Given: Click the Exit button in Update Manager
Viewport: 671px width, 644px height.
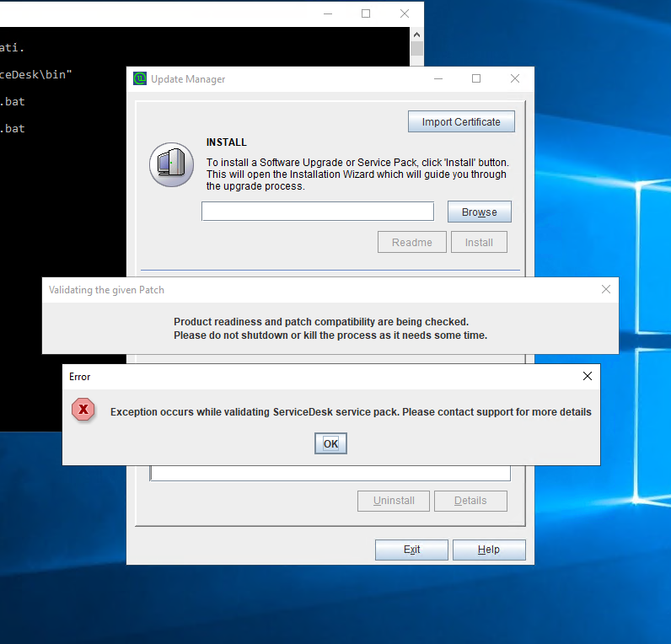Looking at the screenshot, I should click(x=411, y=550).
